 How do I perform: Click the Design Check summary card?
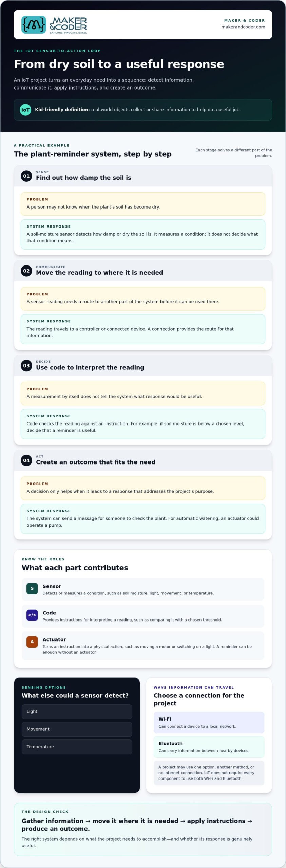click(143, 829)
